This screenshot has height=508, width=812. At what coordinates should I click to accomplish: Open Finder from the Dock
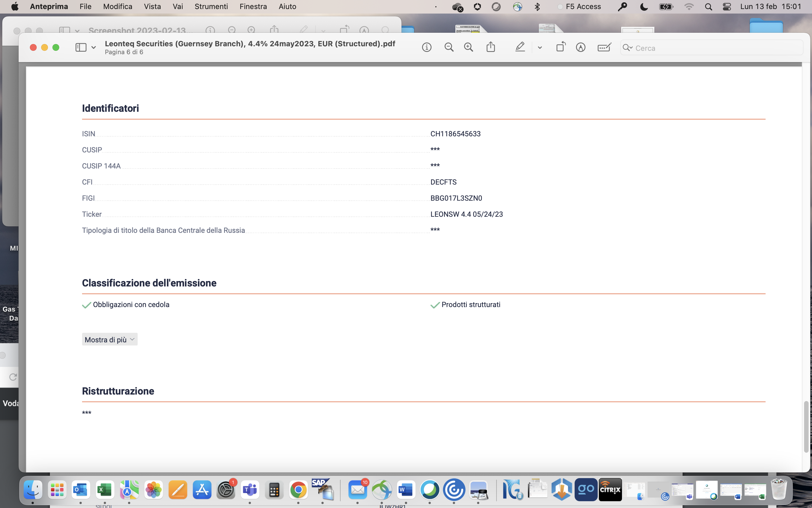(33, 490)
